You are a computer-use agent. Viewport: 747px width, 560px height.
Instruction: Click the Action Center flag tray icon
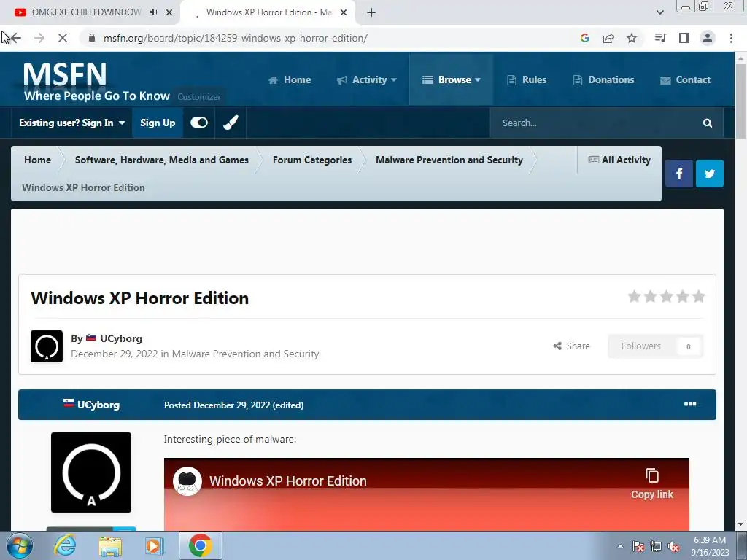tap(638, 547)
